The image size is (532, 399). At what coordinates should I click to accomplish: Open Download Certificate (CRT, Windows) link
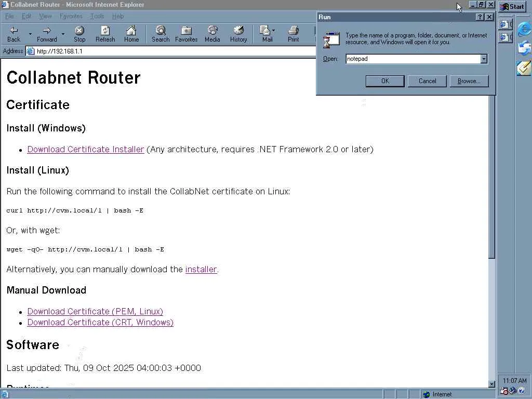coord(100,322)
